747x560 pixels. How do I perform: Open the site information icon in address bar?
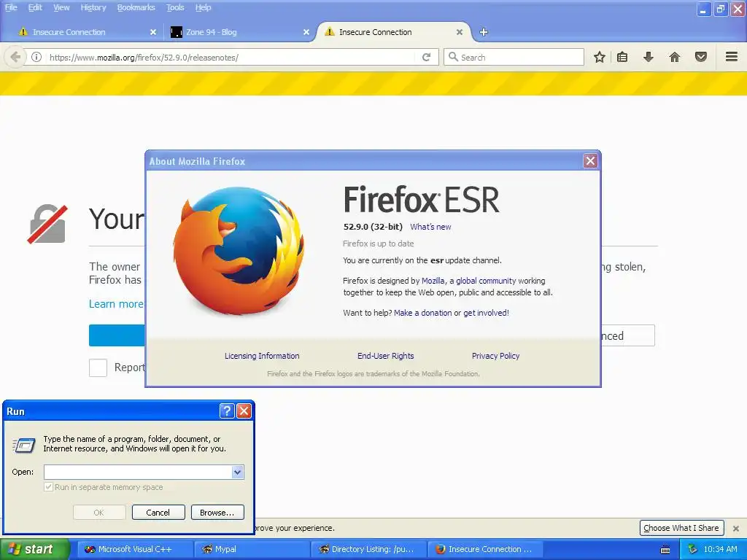pyautogui.click(x=36, y=57)
